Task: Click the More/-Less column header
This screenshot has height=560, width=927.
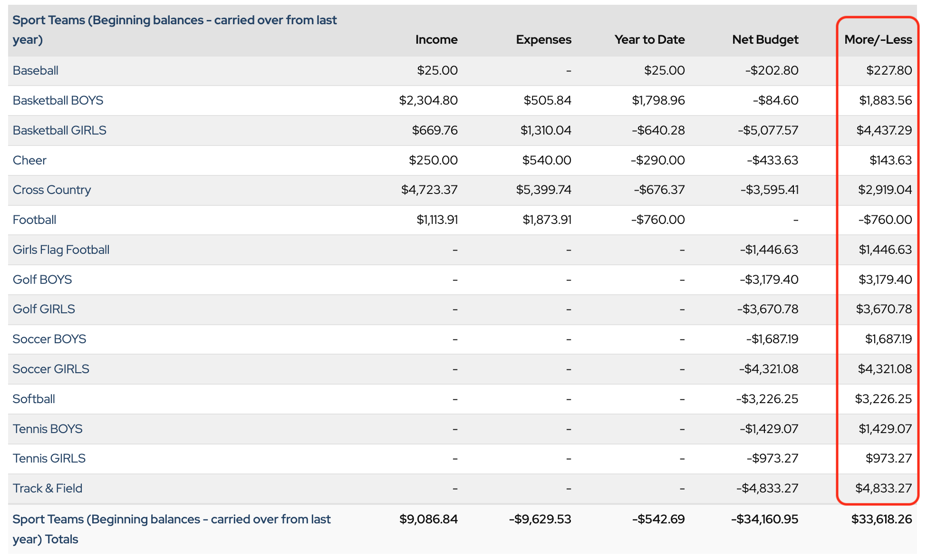Action: [x=878, y=39]
